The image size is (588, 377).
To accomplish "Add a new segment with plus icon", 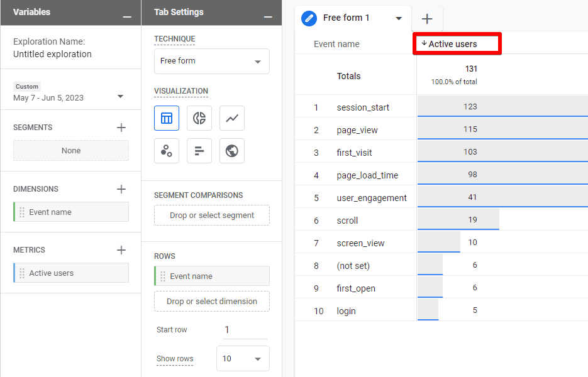I will (121, 128).
